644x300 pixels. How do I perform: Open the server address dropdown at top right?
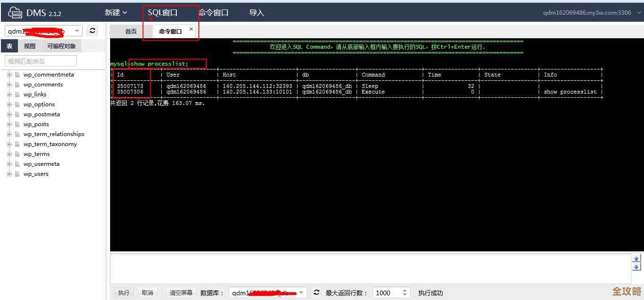coord(639,12)
